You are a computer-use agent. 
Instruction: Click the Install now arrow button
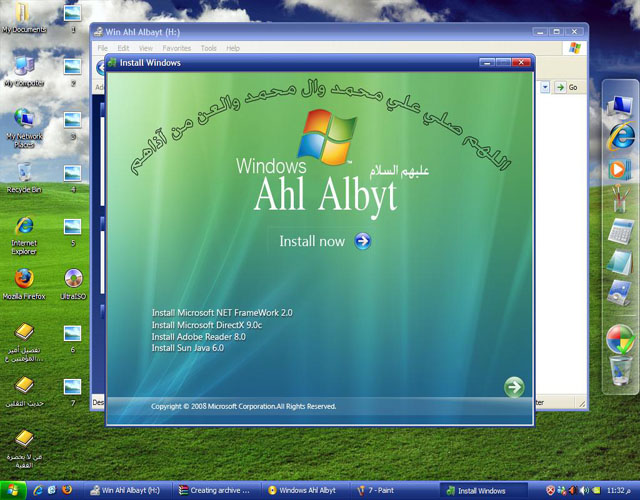(x=362, y=241)
